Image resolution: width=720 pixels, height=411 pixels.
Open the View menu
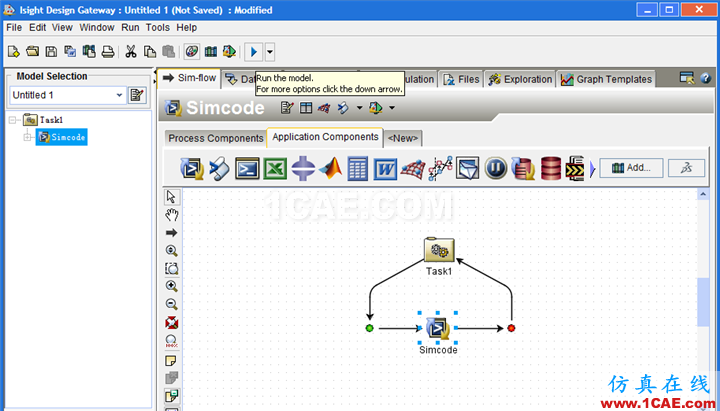tap(62, 28)
